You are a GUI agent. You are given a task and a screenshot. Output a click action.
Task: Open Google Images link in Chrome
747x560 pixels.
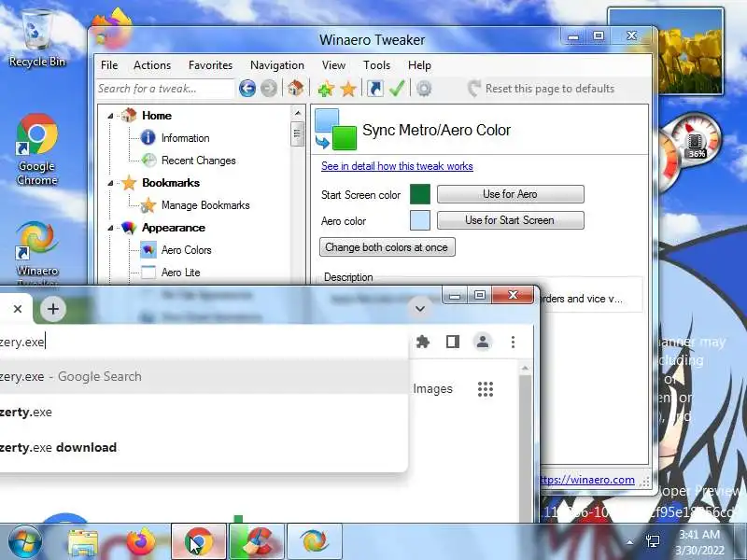432,389
